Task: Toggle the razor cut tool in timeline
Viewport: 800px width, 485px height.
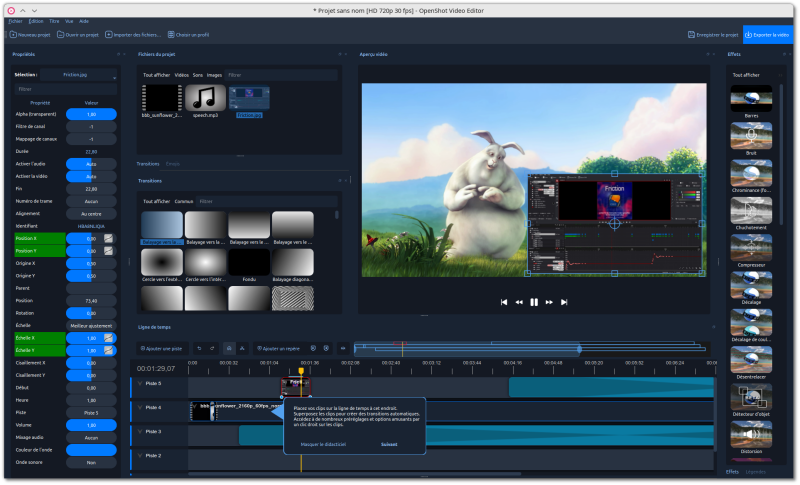Action: tap(243, 348)
